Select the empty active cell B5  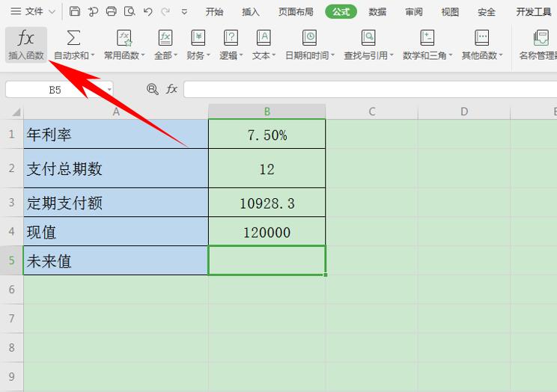point(267,260)
